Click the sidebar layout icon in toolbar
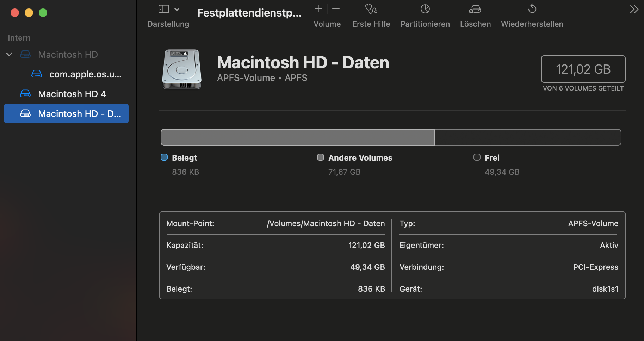The image size is (644, 341). click(x=164, y=9)
